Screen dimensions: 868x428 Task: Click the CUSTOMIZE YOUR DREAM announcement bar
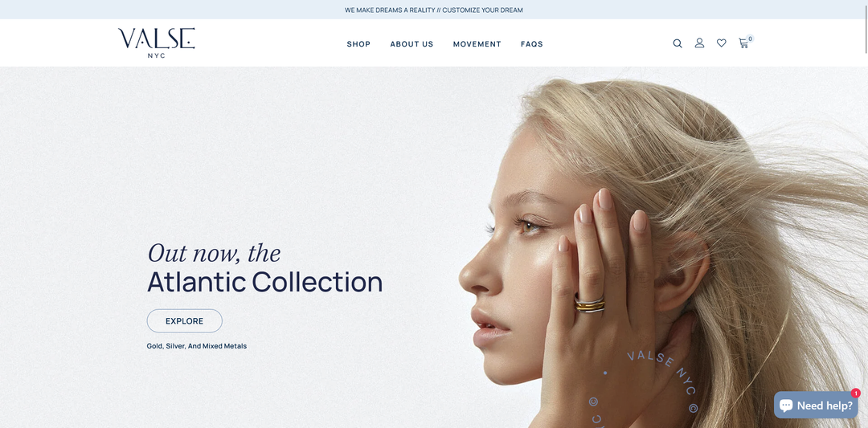[x=434, y=10]
